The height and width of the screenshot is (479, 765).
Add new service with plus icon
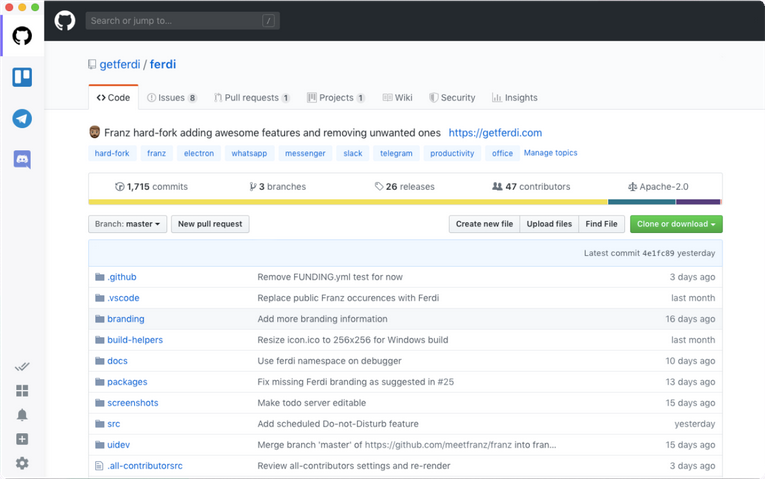click(x=22, y=439)
